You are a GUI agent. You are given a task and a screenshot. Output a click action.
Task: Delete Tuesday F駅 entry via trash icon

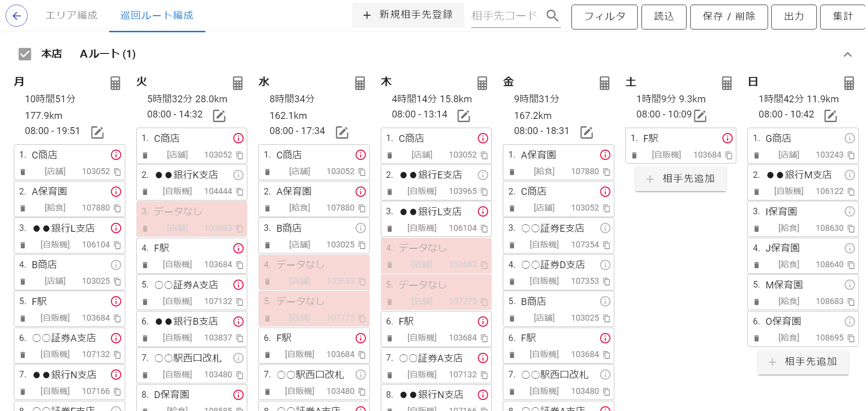pos(145,265)
